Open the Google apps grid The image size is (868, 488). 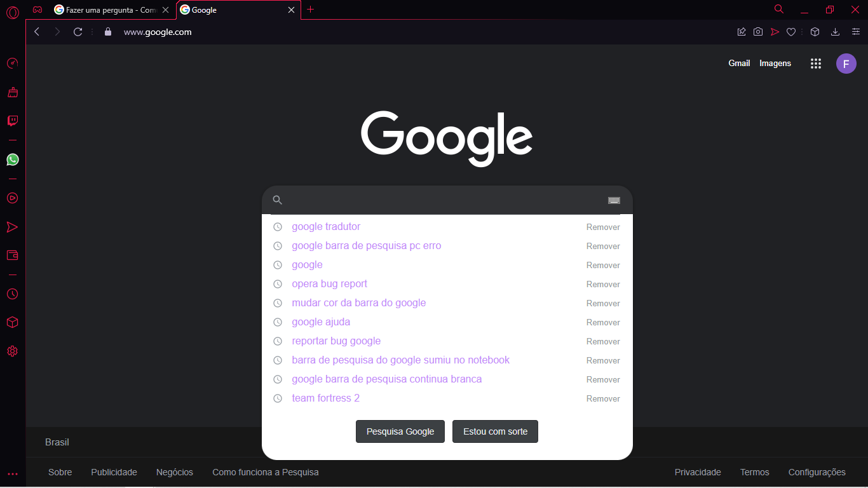(x=816, y=64)
